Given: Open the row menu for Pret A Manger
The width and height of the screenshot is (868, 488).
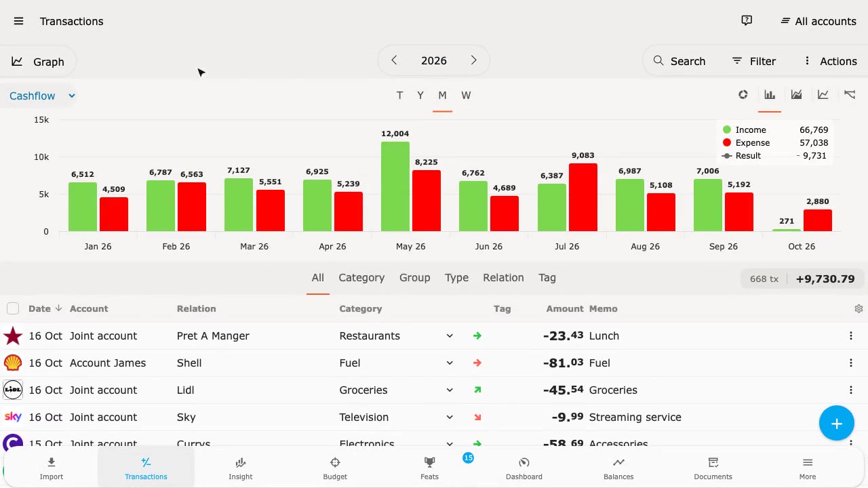Looking at the screenshot, I should coord(851,335).
